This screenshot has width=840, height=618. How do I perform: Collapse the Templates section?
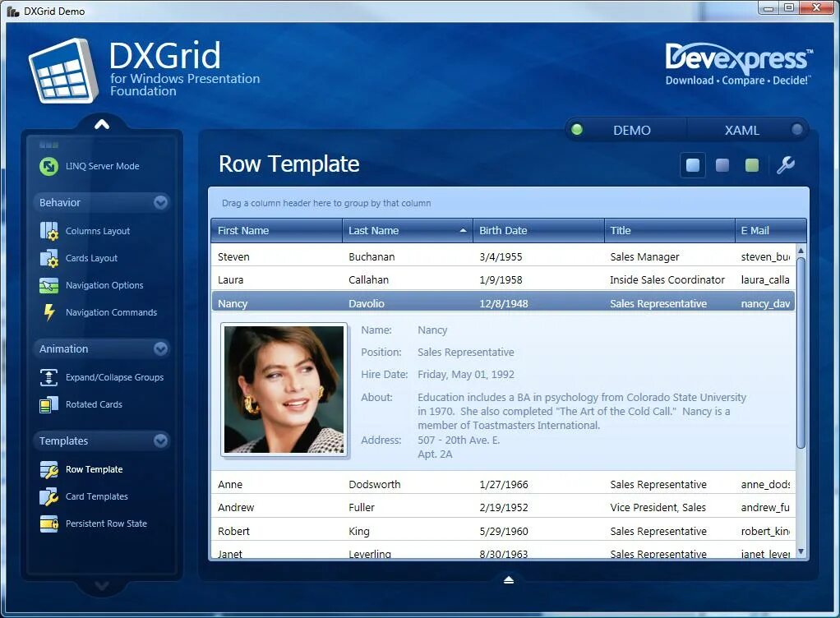[161, 440]
